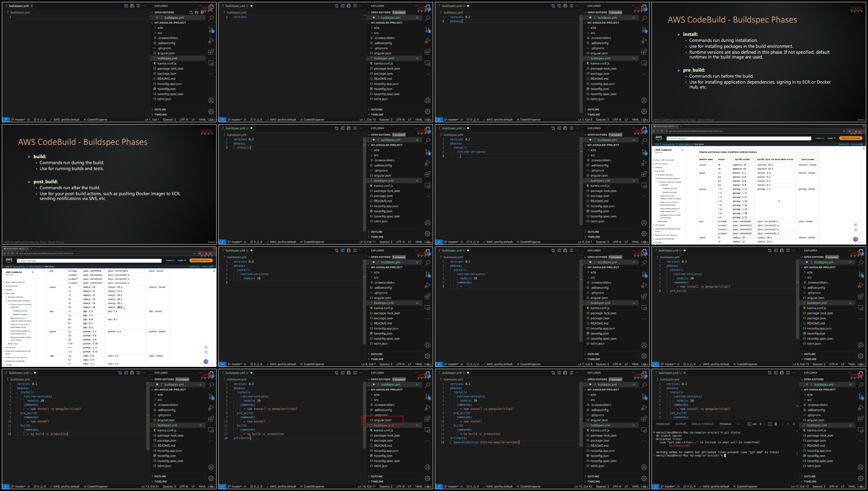Open 'Available runtimes' sidebar link on php runtimes page

pyautogui.click(x=20, y=311)
